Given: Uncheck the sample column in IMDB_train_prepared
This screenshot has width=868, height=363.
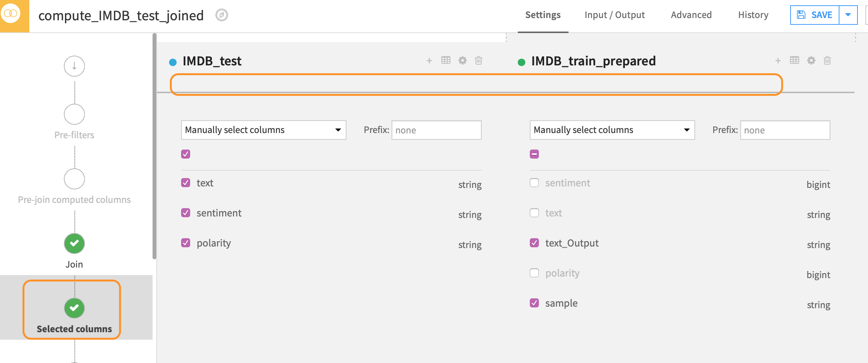Looking at the screenshot, I should pyautogui.click(x=534, y=303).
